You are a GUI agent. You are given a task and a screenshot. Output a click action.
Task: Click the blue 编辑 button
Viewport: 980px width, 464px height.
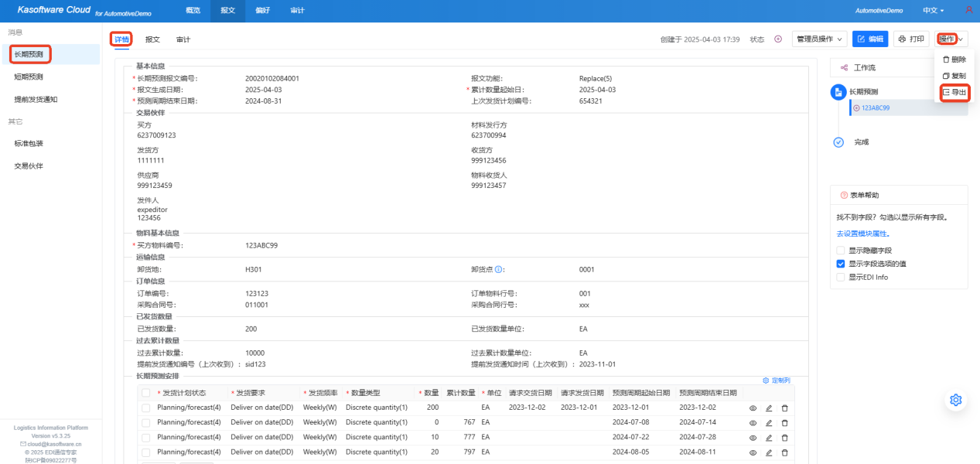pyautogui.click(x=870, y=39)
